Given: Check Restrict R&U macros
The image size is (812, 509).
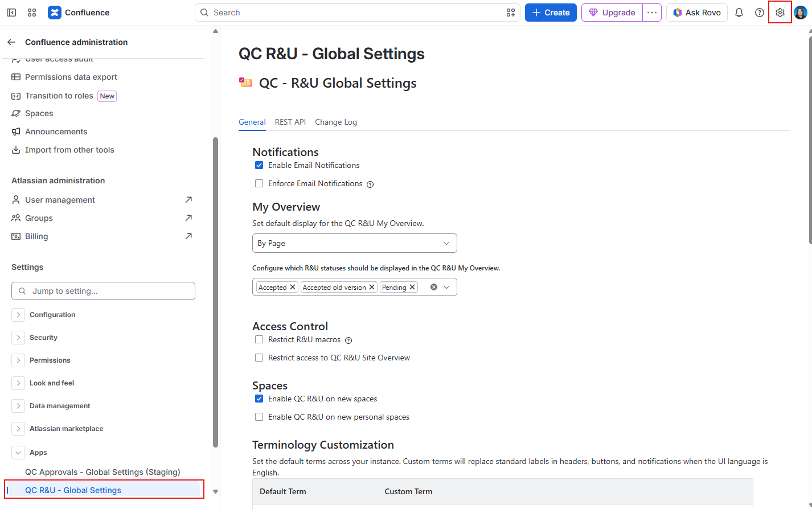Looking at the screenshot, I should coord(259,339).
